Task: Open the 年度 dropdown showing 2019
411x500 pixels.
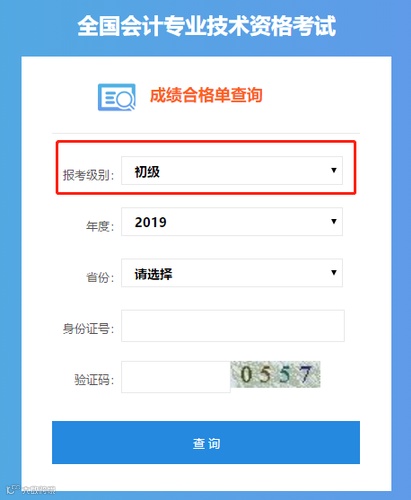Action: tap(232, 222)
